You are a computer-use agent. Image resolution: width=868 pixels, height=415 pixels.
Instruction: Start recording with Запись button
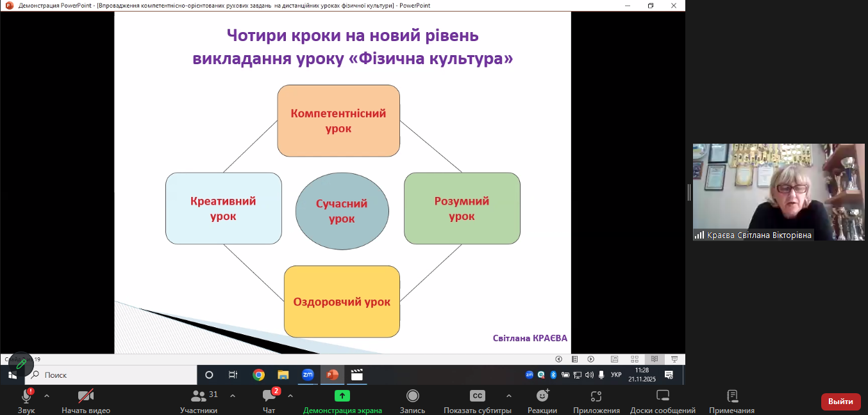click(x=412, y=396)
